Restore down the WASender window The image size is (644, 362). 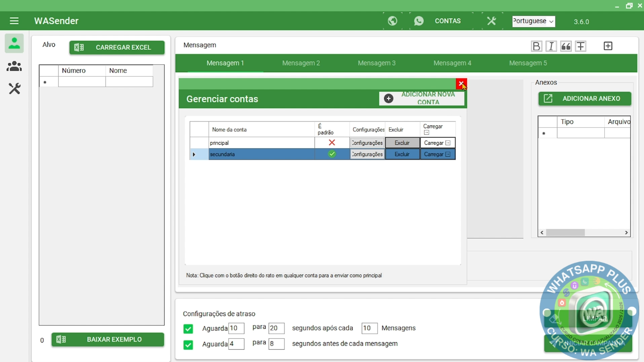pos(629,6)
